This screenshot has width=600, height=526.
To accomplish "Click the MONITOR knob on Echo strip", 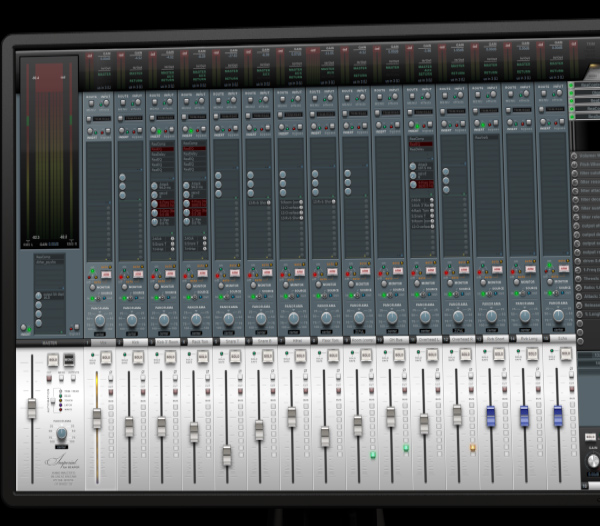I will point(549,282).
